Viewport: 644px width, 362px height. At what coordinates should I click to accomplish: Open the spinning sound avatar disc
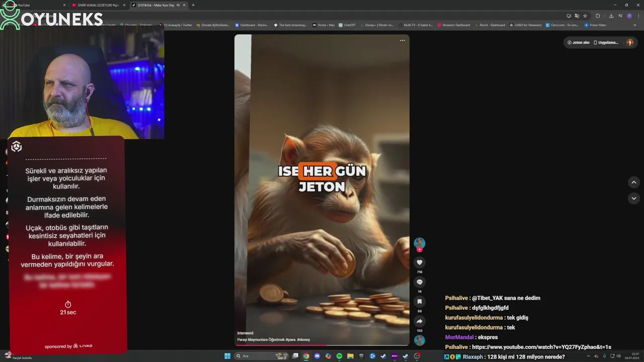[x=420, y=340]
